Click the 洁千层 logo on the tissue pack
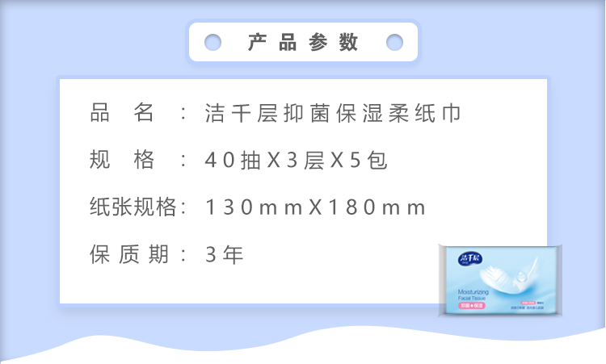 tap(470, 258)
